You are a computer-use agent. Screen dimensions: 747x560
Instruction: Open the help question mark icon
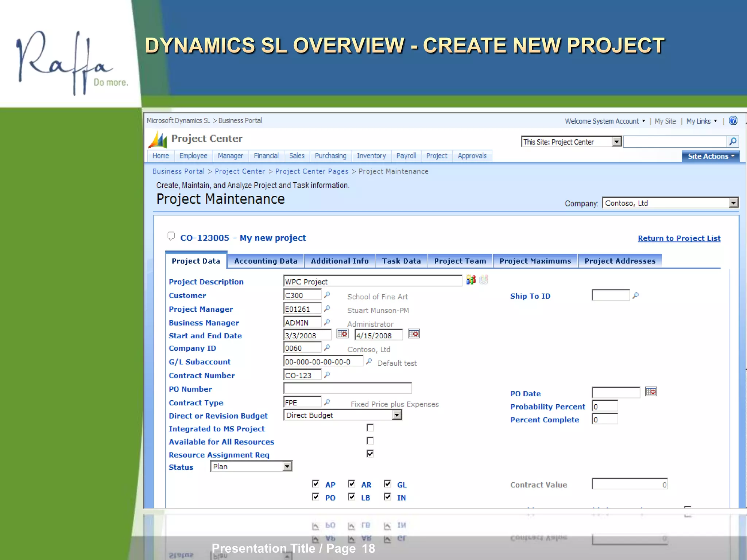733,121
